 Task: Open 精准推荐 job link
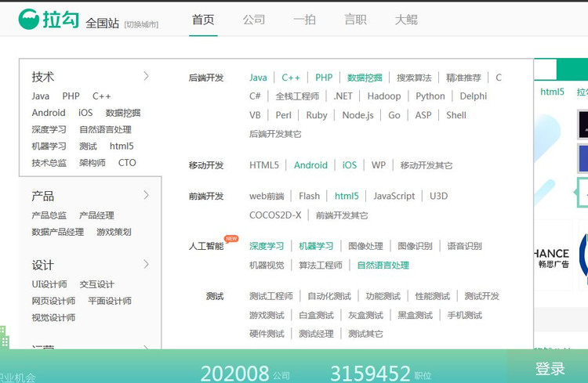click(x=463, y=78)
